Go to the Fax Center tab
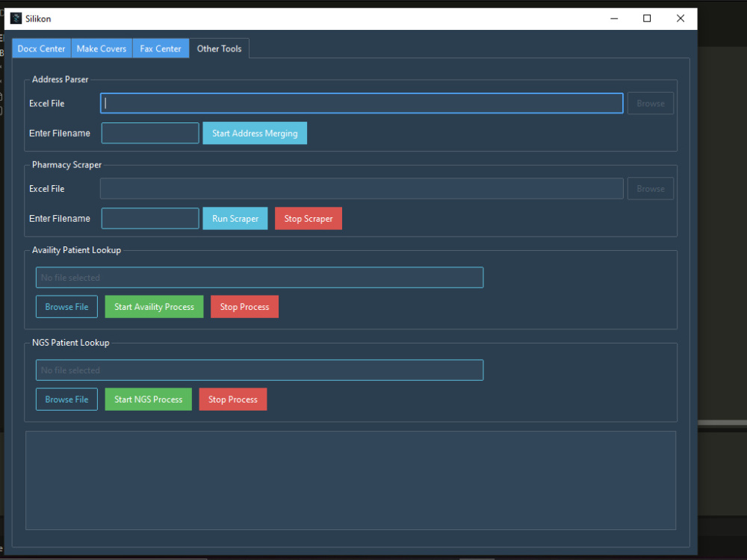The width and height of the screenshot is (747, 560). (x=161, y=49)
